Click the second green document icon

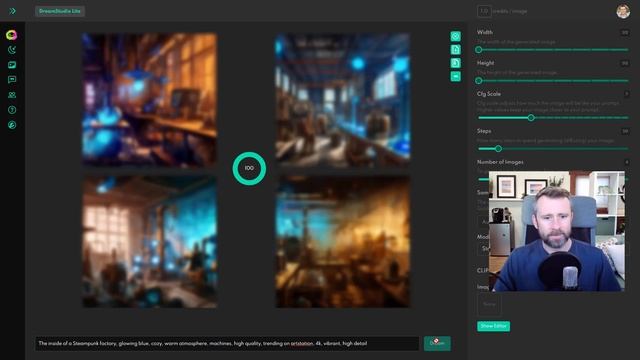[x=456, y=50]
